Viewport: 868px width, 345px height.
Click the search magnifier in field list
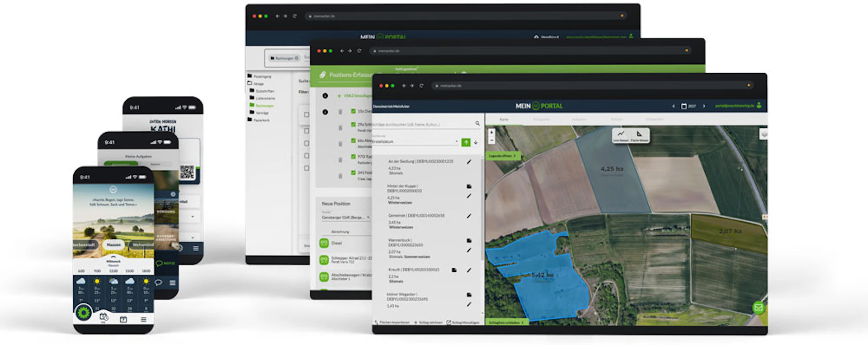(477, 123)
